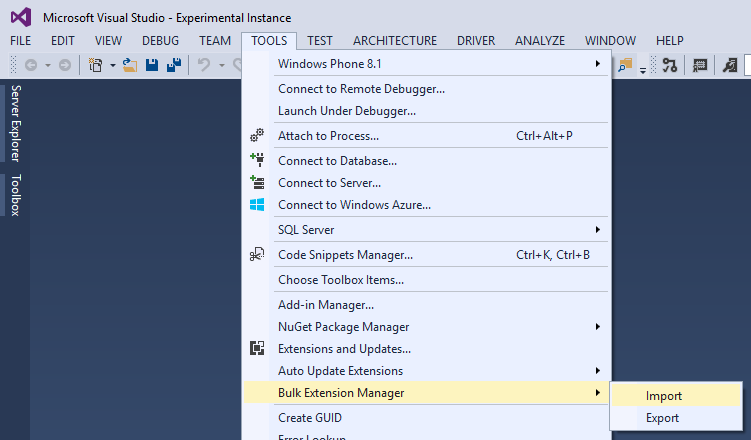This screenshot has height=440, width=751.
Task: Select Bulk Extension Manager entry
Action: (x=426, y=393)
